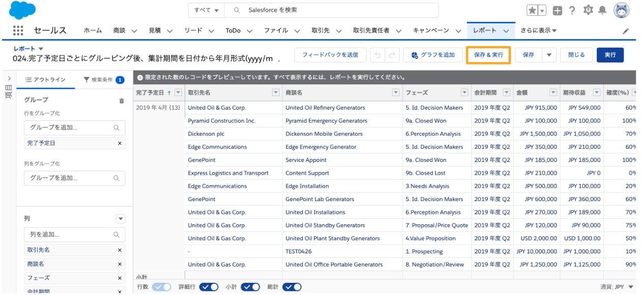
Task: Open the レポート title dropdown arrow
Action: 41,49
